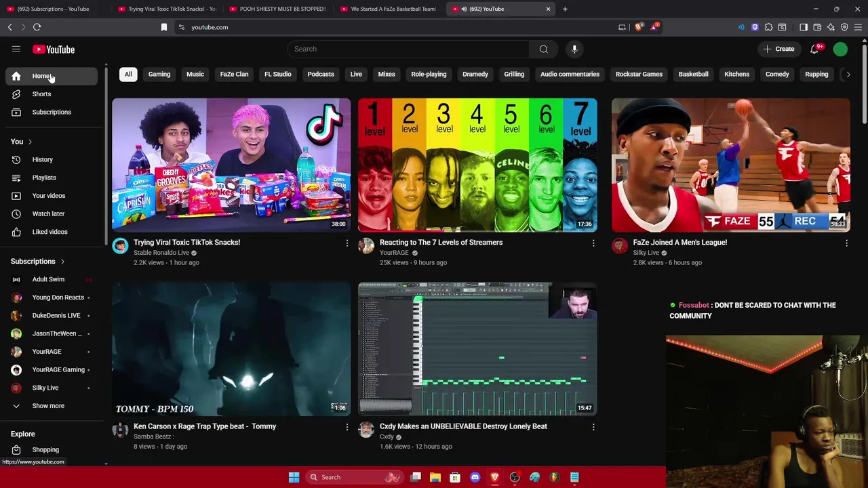Click the Windows Start button
868x488 pixels.
(x=294, y=477)
